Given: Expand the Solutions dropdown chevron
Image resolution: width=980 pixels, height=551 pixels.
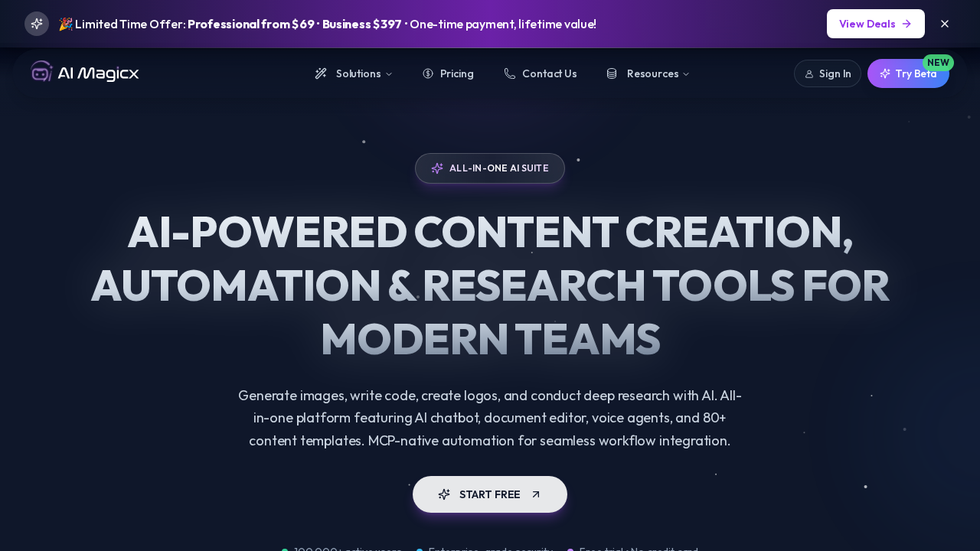Looking at the screenshot, I should (389, 74).
